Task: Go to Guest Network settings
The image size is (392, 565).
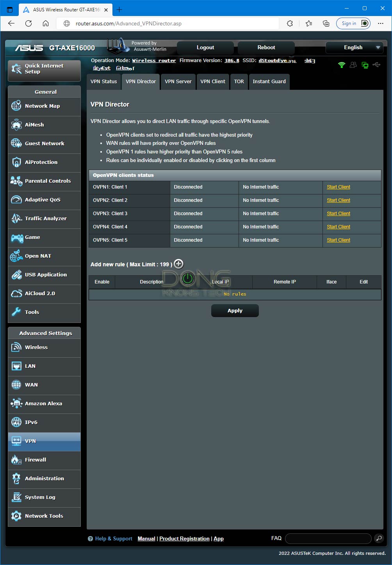Action: [44, 144]
